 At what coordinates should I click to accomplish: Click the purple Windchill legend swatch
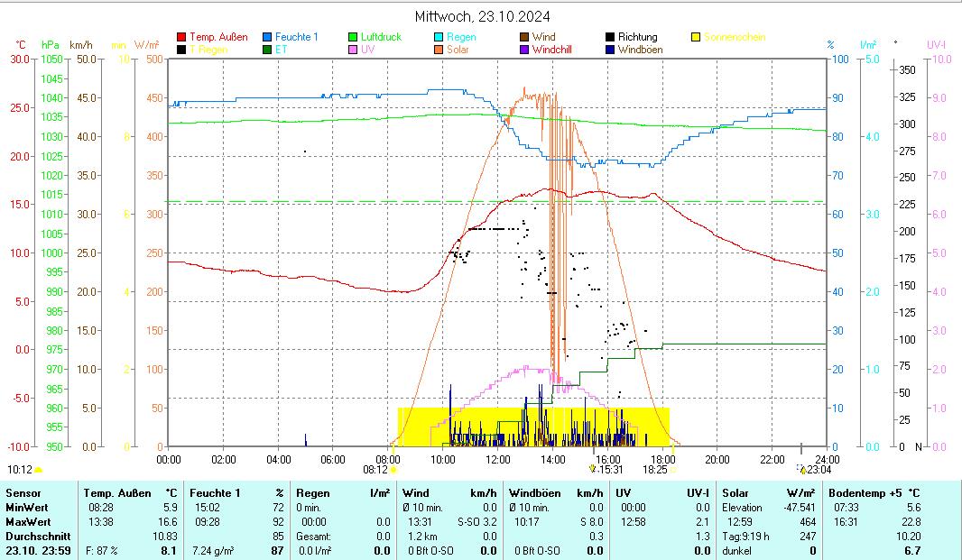pos(524,50)
